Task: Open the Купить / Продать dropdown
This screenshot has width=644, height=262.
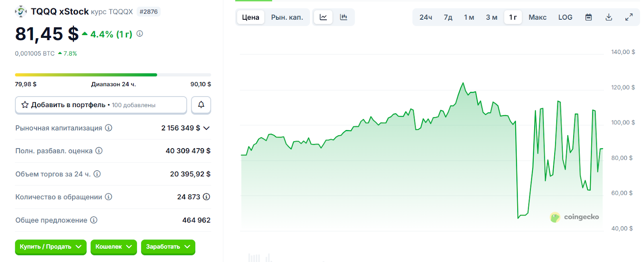Action: [51, 247]
